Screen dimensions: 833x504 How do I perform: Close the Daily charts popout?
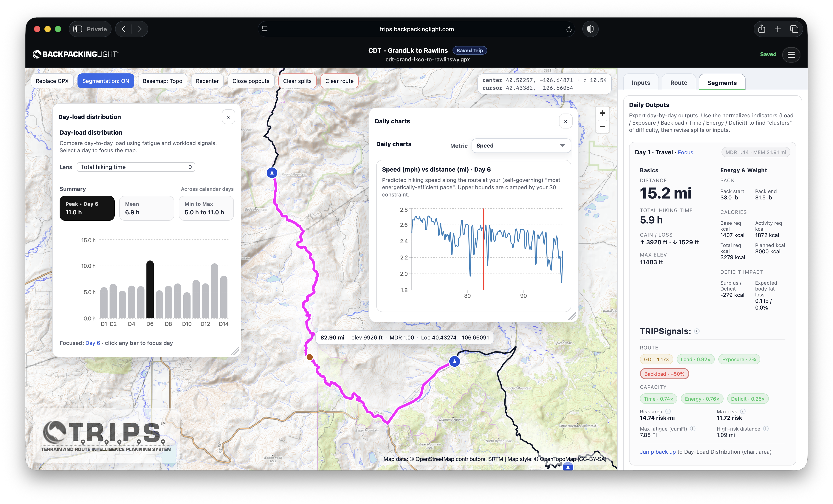pos(566,121)
